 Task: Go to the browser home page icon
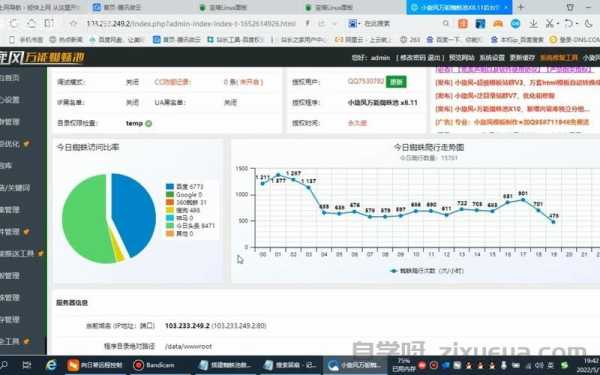31,24
